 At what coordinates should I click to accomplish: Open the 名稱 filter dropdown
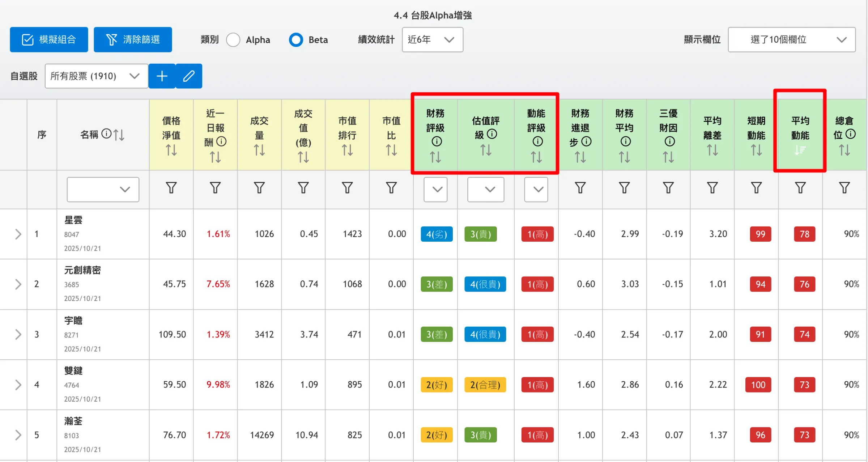click(103, 189)
